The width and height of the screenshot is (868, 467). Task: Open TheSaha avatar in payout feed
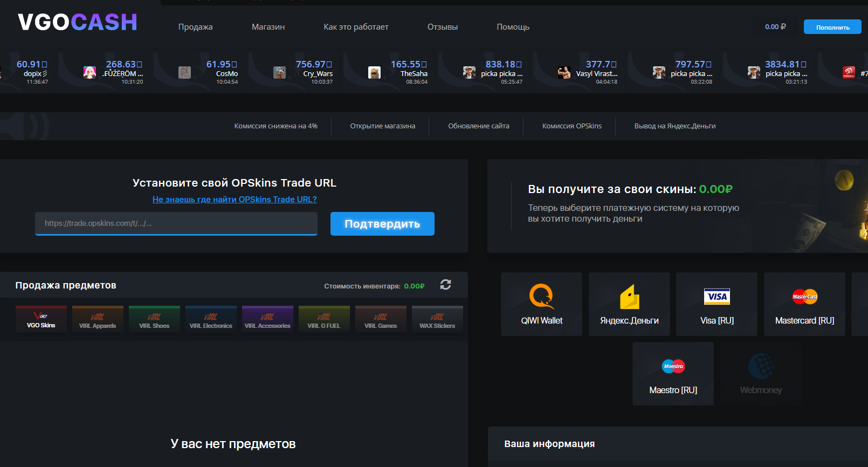[374, 72]
